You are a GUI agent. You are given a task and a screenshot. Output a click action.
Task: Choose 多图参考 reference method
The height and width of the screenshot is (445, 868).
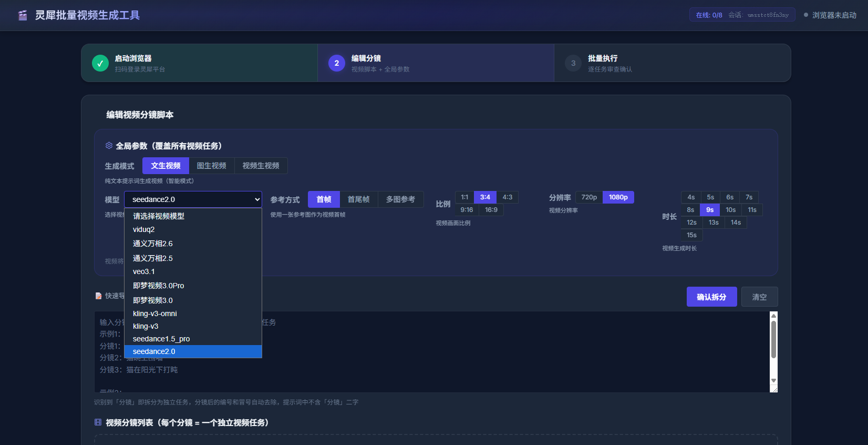[401, 199]
